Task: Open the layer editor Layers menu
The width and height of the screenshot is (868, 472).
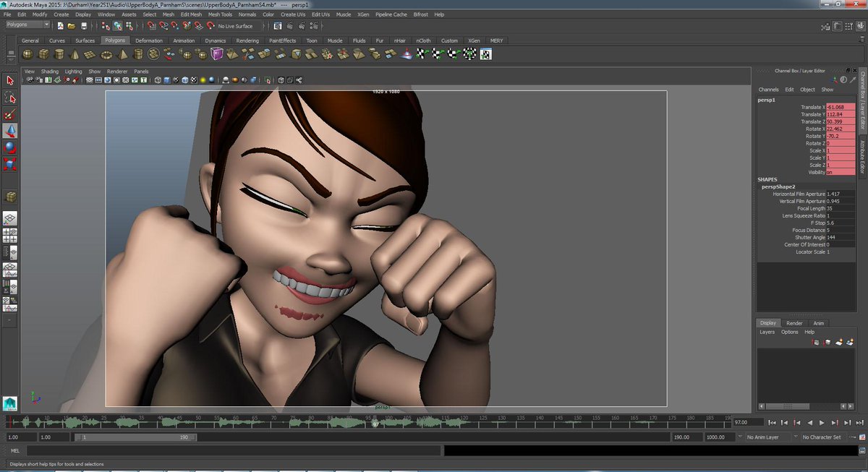Action: tap(767, 332)
